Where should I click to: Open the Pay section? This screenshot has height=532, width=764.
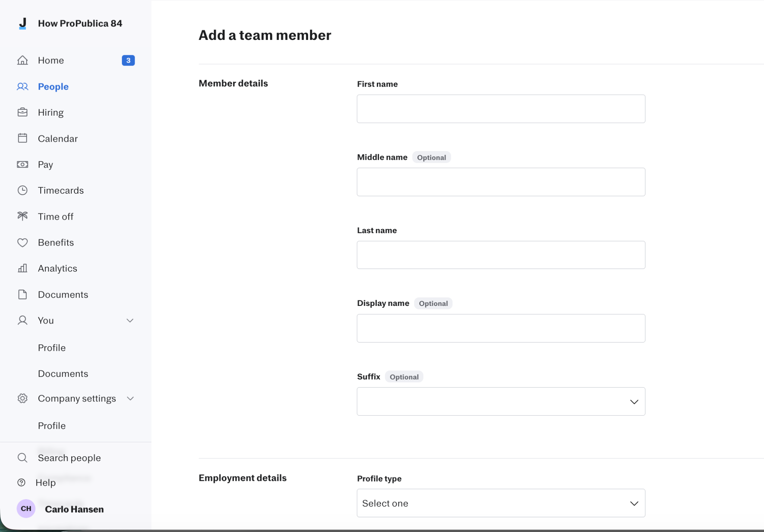[x=46, y=165]
